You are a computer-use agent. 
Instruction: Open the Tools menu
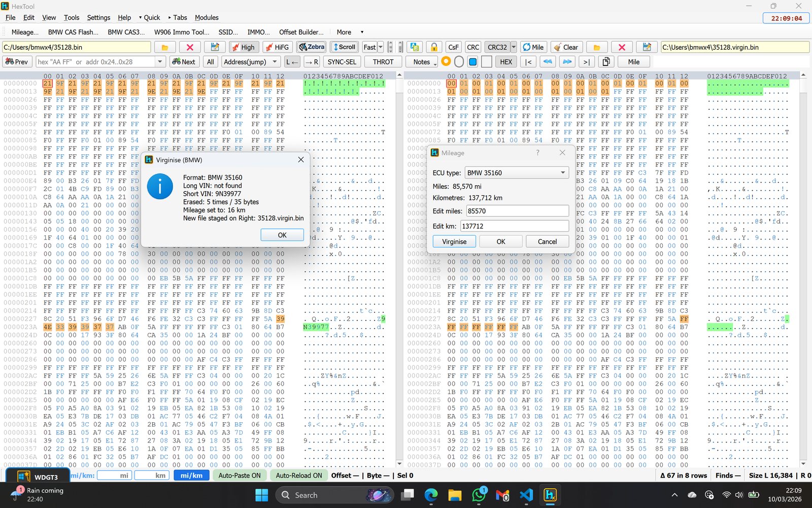(x=72, y=17)
